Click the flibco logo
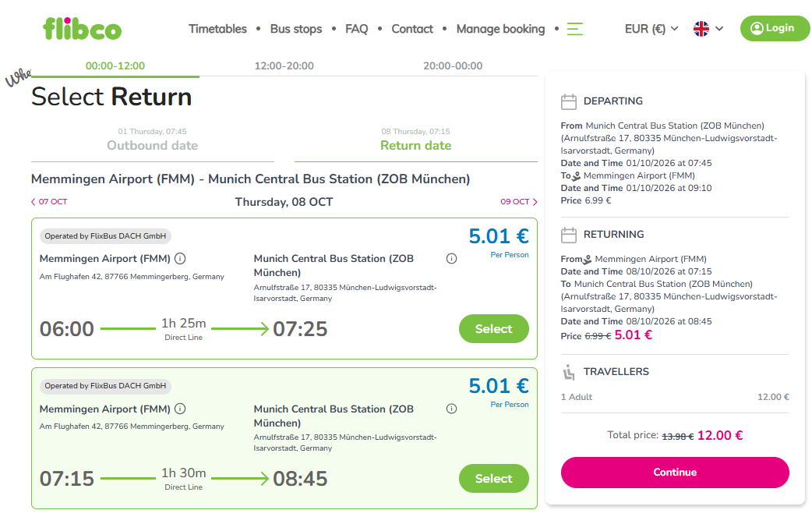The image size is (812, 517). pyautogui.click(x=82, y=29)
